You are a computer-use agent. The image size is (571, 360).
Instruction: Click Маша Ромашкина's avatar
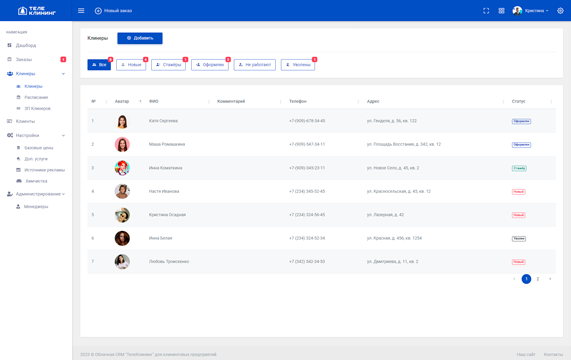pos(122,145)
